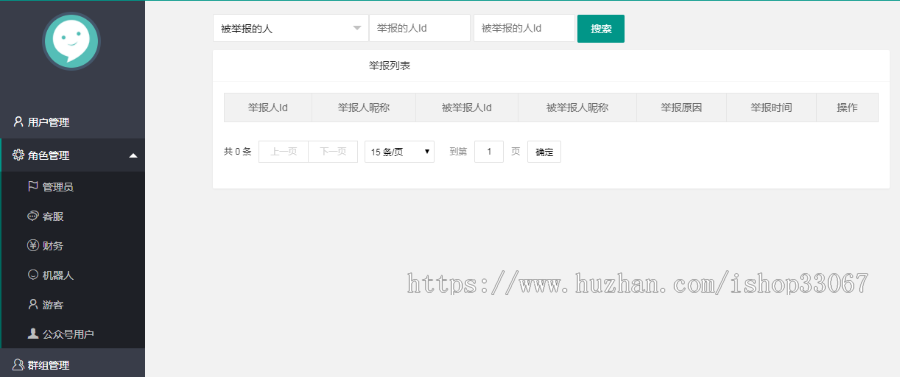Click the flag icon beside 管理员

[x=33, y=186]
